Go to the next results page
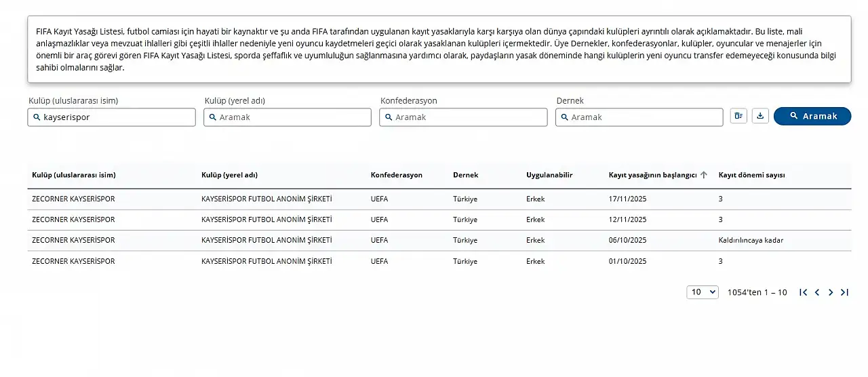868x377 pixels. tap(831, 292)
